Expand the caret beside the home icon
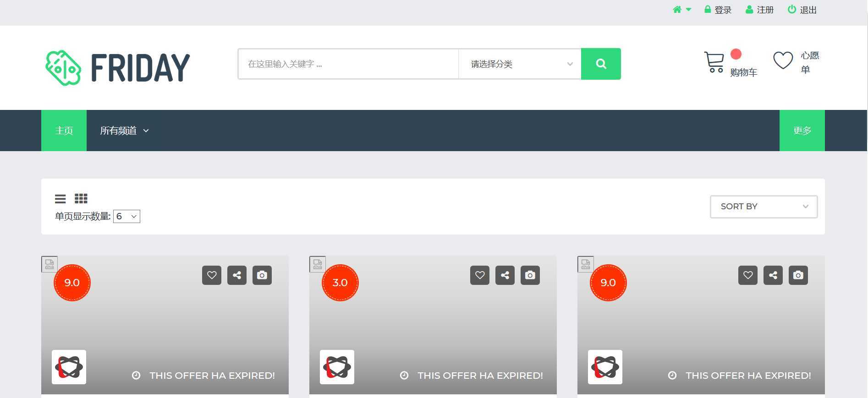 (x=688, y=10)
